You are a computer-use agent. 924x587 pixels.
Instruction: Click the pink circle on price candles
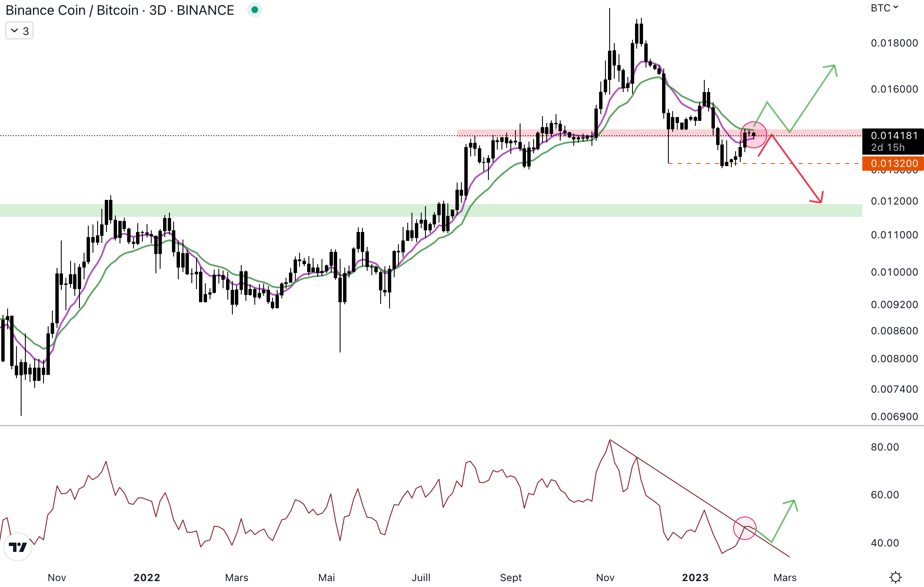coord(754,135)
